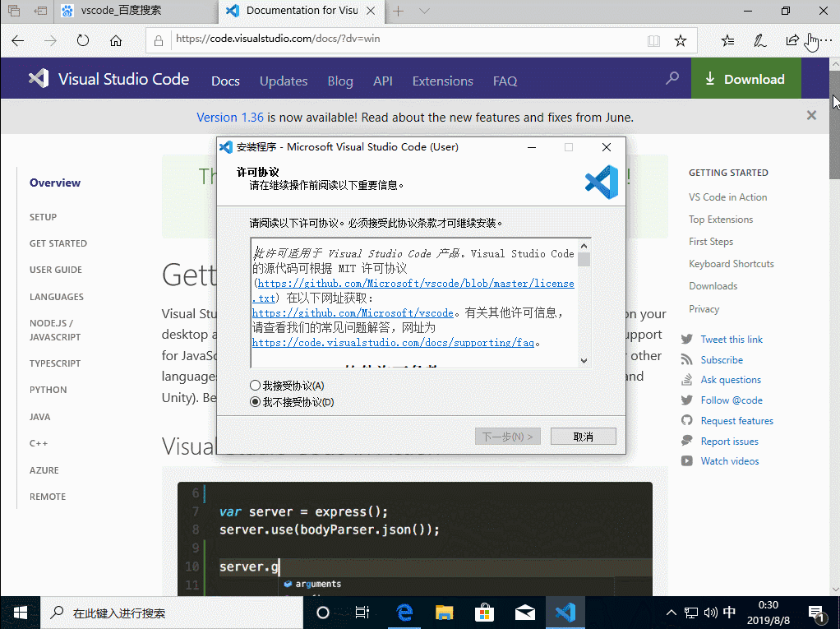Dismiss the Version 1.36 banner
840x629 pixels.
point(811,115)
